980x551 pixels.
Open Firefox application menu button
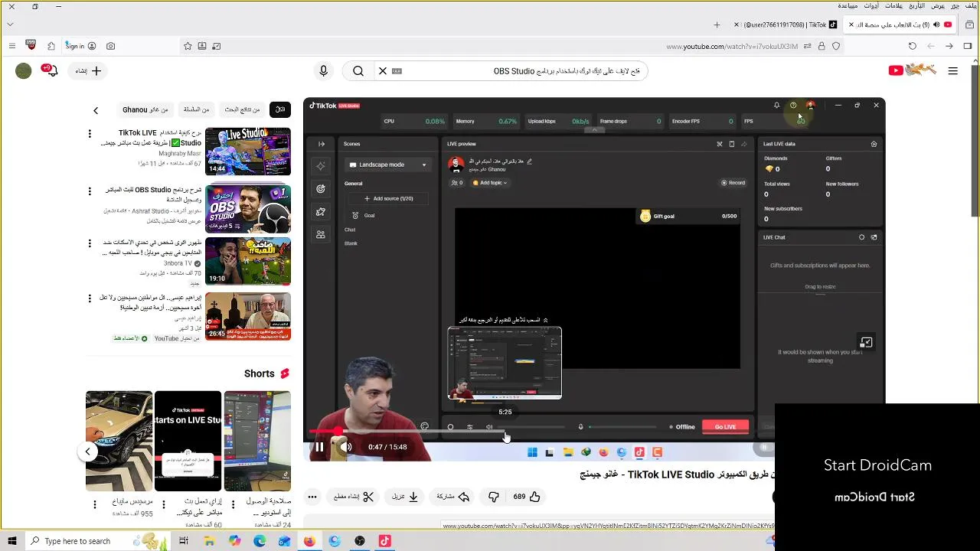pyautogui.click(x=11, y=46)
